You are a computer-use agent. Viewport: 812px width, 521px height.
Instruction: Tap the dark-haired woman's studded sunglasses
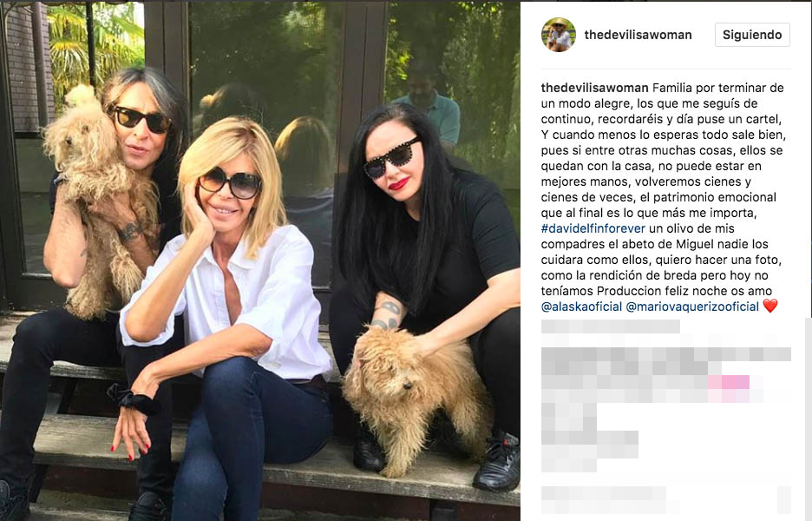pos(391,158)
